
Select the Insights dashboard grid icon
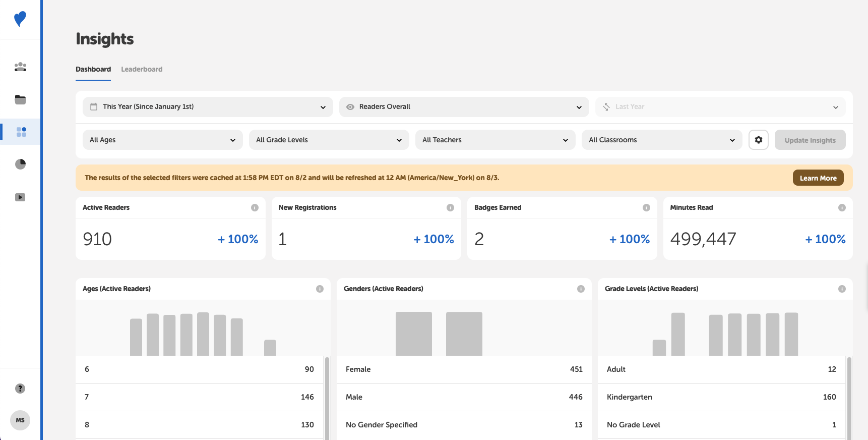21,132
